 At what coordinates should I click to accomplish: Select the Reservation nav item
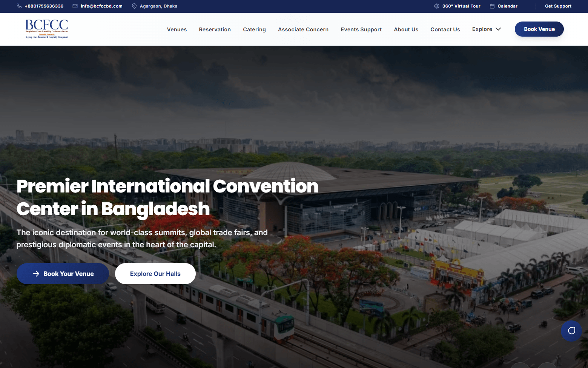(x=215, y=29)
